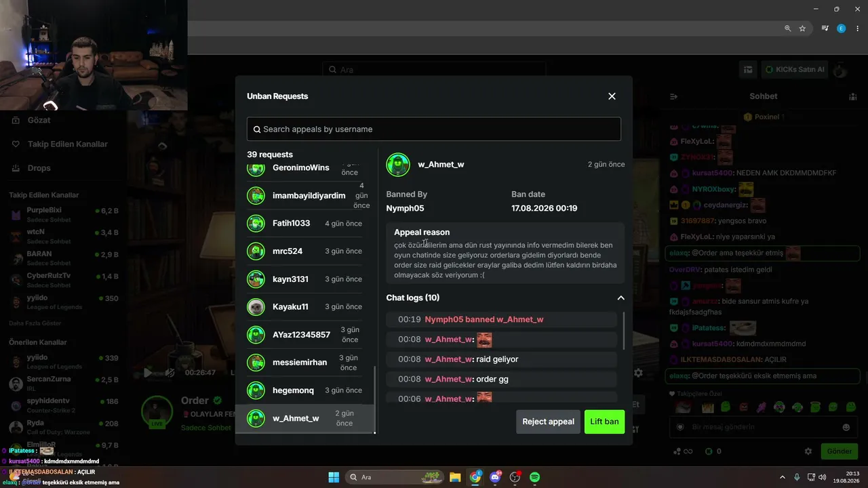Click the video play button
The image size is (868, 488).
tap(148, 373)
